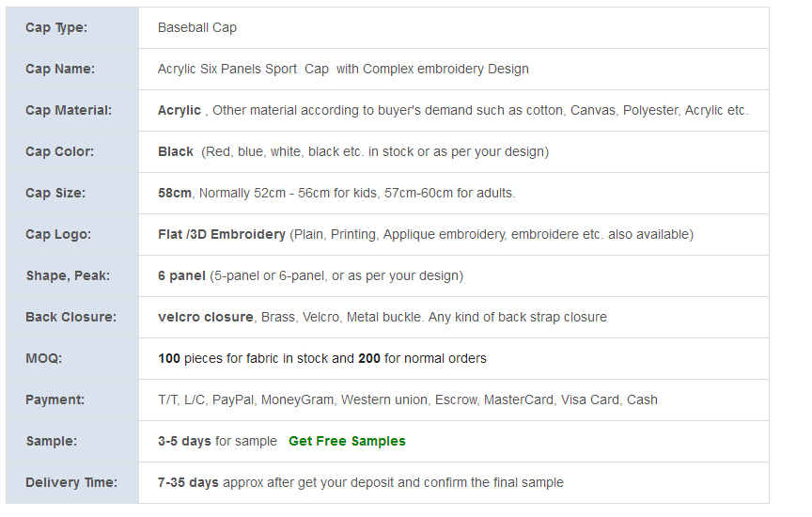Click the Cap Size label
The height and width of the screenshot is (517, 812).
point(55,194)
